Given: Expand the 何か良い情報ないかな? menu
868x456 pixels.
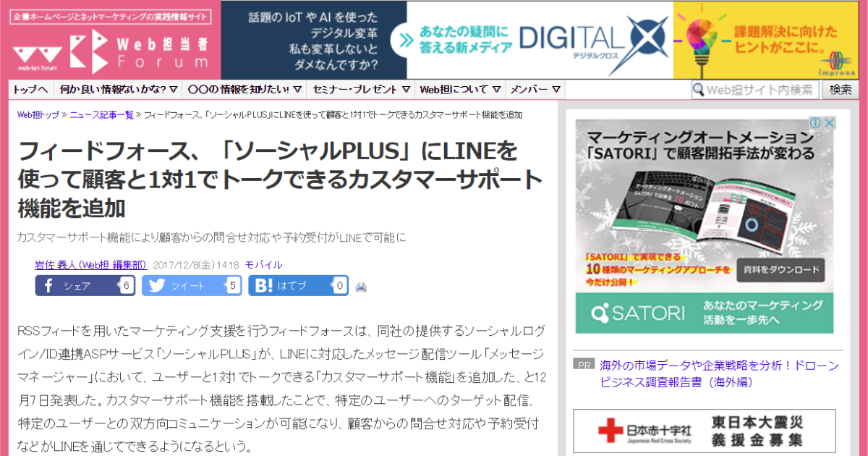Looking at the screenshot, I should 119,90.
